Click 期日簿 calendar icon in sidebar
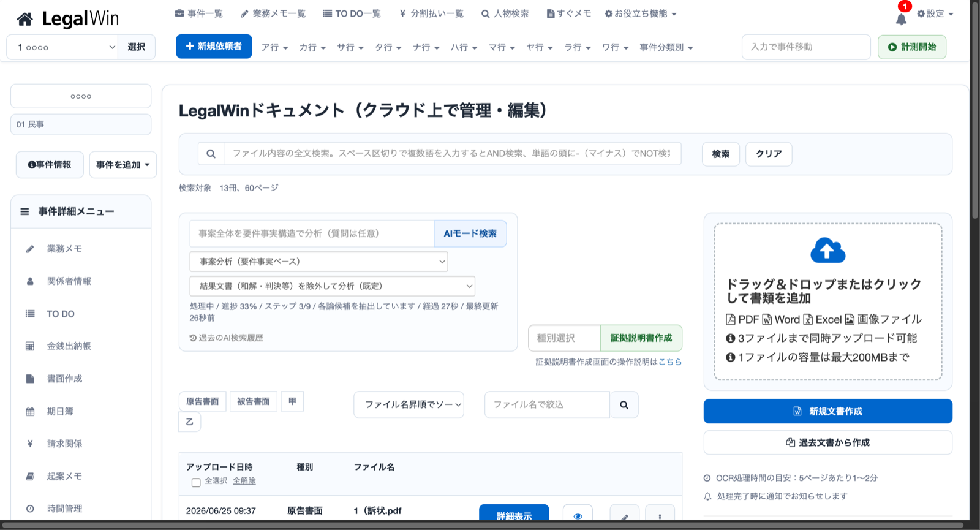The width and height of the screenshot is (980, 530). pyautogui.click(x=30, y=411)
